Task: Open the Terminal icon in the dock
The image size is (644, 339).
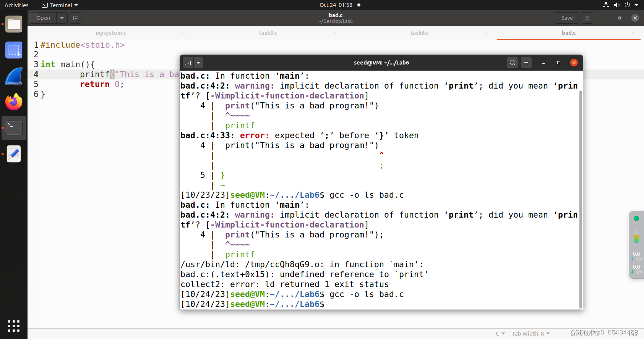Action: coord(14,128)
